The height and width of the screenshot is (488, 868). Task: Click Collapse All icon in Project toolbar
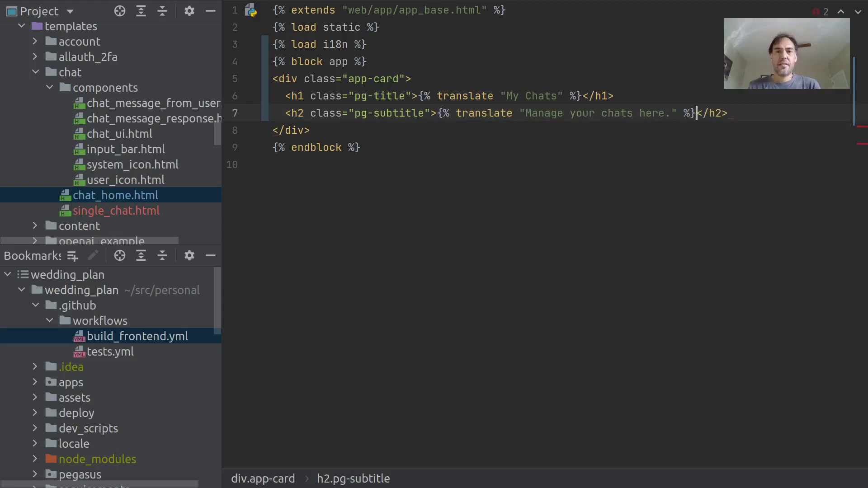pos(162,11)
